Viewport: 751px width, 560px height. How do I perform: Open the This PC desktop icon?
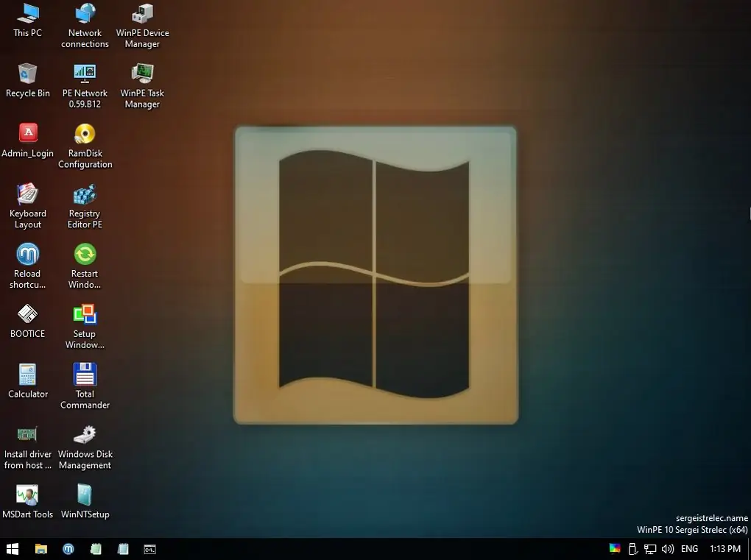(x=28, y=20)
